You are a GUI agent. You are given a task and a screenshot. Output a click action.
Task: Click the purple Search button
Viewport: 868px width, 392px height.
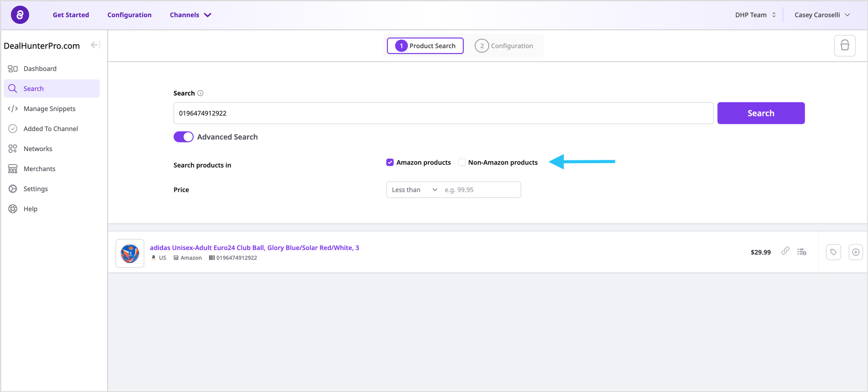tap(761, 113)
